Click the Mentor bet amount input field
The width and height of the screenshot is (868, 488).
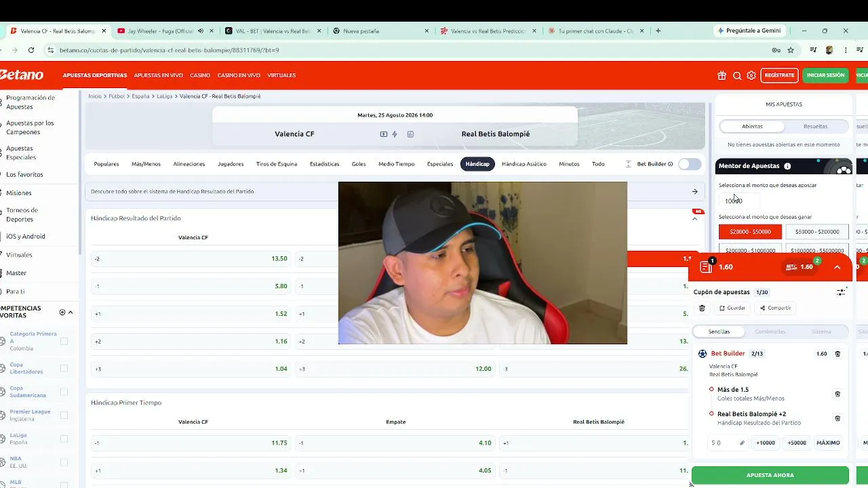tap(739, 201)
